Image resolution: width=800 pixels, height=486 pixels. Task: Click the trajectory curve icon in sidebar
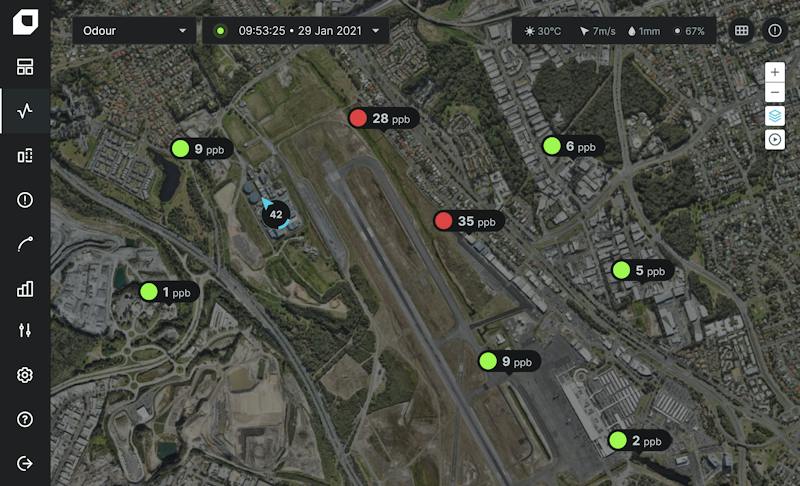(24, 244)
